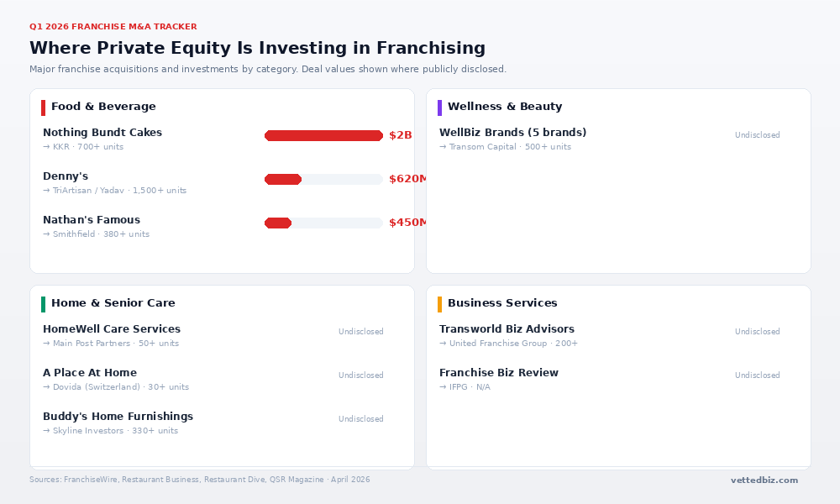Visit the vettedbiz.com link
Image resolution: width=840 pixels, height=504 pixels.
(x=764, y=480)
